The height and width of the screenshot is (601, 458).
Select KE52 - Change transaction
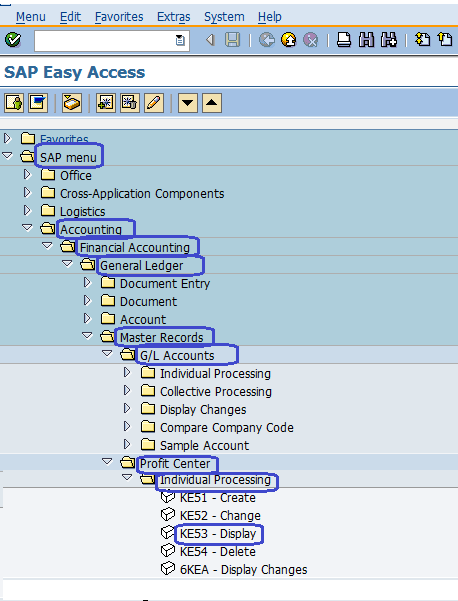[x=220, y=516]
